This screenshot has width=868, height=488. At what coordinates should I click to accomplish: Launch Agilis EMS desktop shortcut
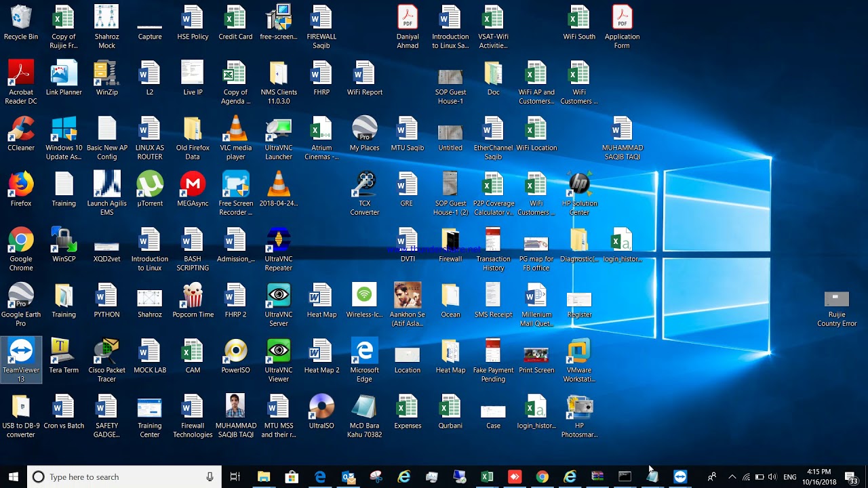[106, 193]
